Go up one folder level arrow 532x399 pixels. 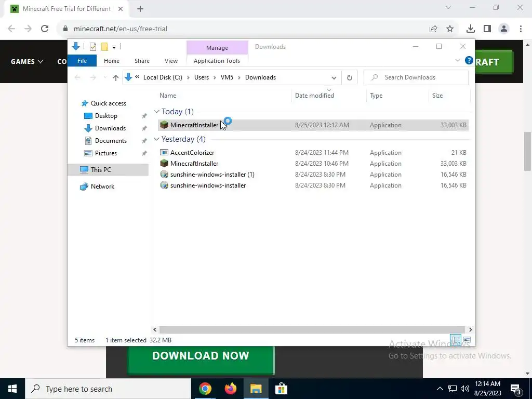116,78
